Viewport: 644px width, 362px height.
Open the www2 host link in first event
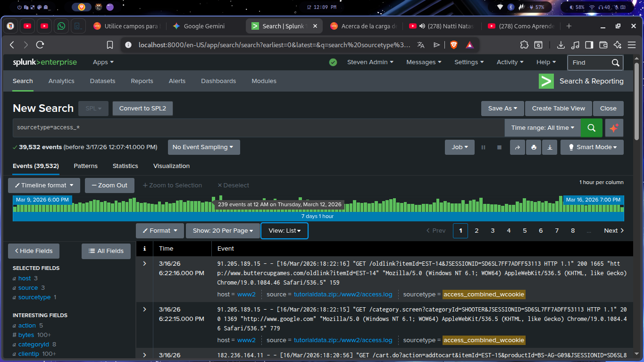click(246, 295)
